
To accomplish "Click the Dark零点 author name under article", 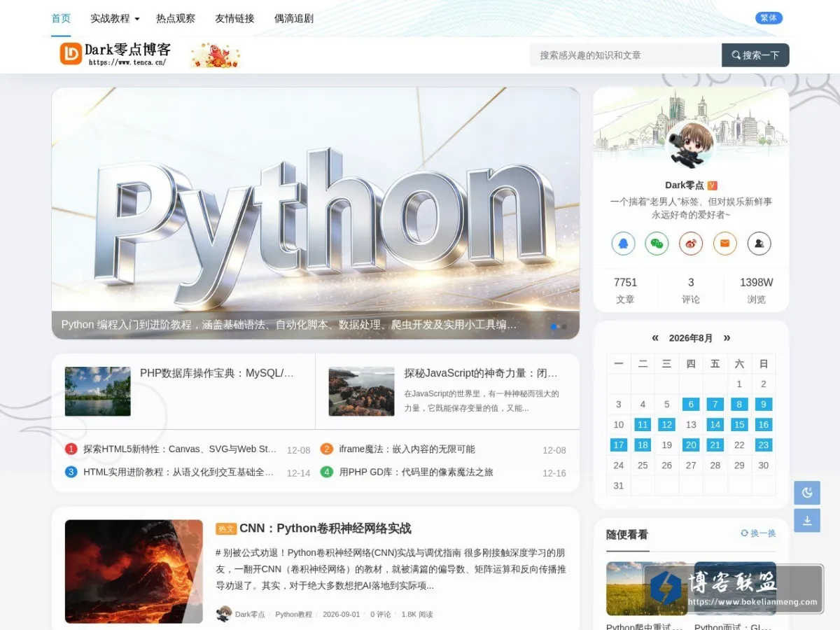I will coord(250,615).
